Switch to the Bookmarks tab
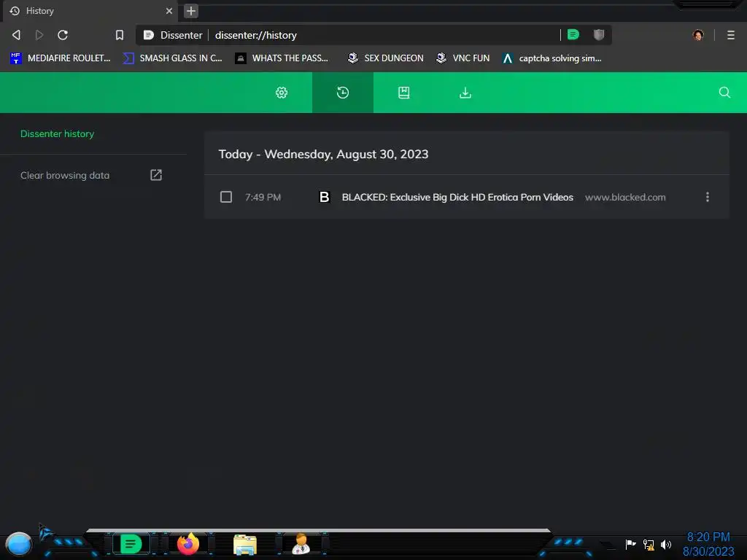The image size is (747, 560). pyautogui.click(x=404, y=93)
